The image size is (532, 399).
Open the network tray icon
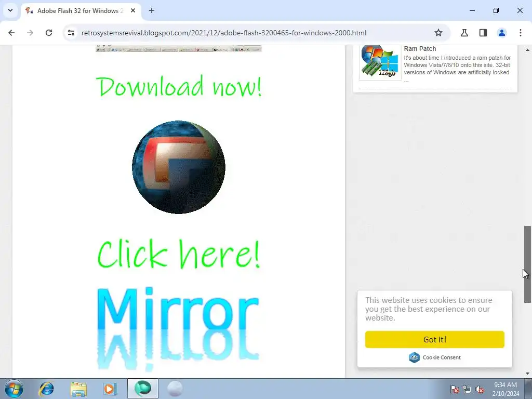[467, 389]
